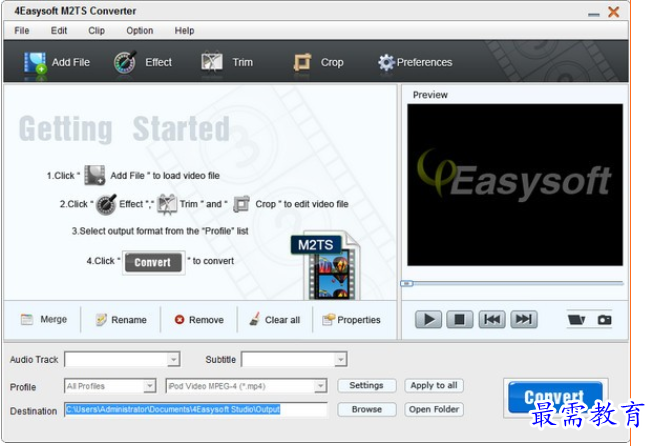Close the M2TS Converter window

[613, 12]
